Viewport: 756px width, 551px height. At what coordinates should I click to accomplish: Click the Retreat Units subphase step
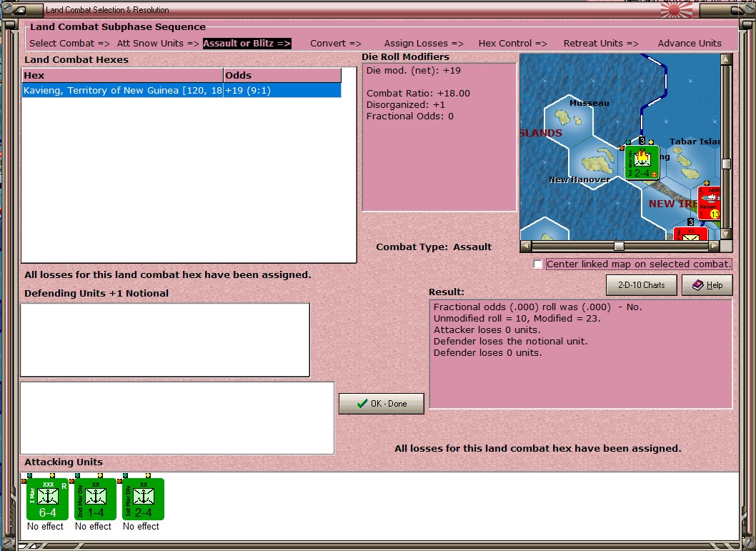pos(601,43)
